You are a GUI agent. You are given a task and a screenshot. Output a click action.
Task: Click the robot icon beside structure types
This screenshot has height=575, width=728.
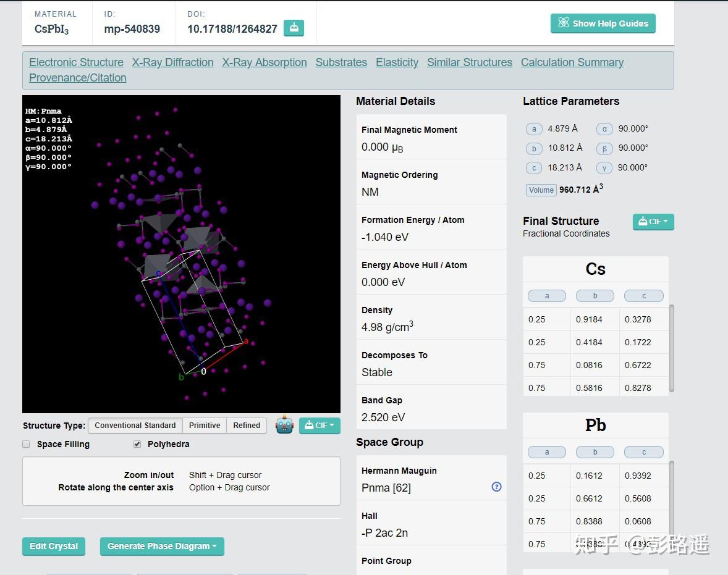tap(284, 425)
